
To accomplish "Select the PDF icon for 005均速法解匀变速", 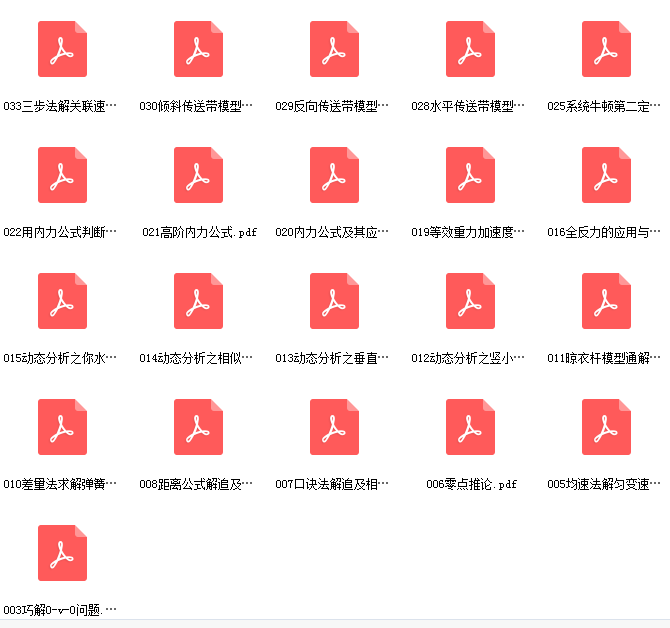I will pos(606,427).
